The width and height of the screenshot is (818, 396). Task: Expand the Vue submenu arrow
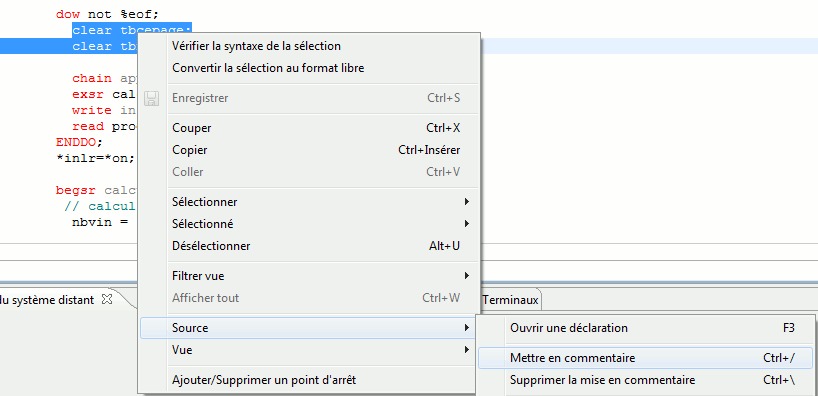click(x=467, y=350)
